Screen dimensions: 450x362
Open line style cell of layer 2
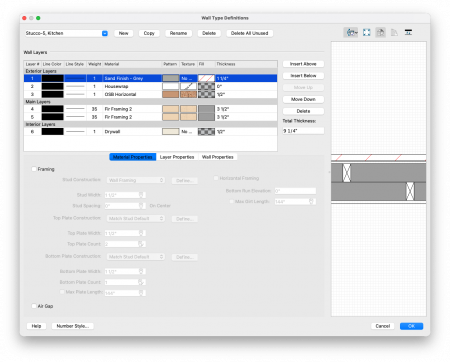[75, 86]
